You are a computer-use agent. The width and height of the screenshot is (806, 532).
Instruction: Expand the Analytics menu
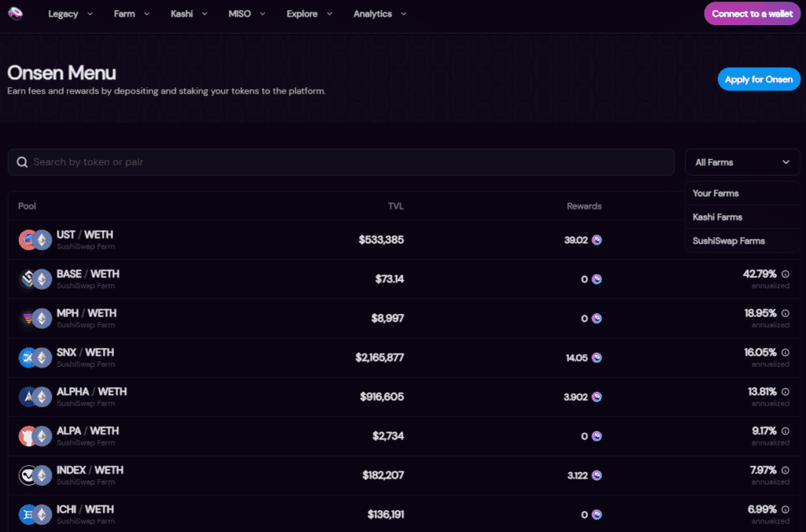[x=380, y=14]
